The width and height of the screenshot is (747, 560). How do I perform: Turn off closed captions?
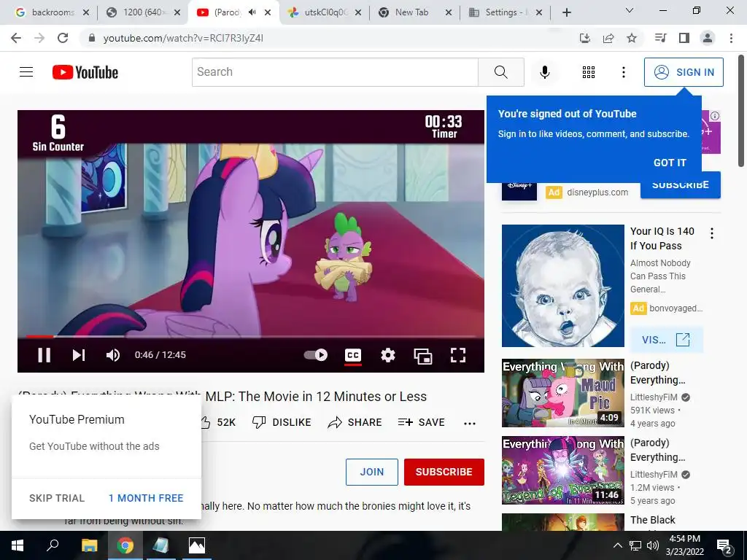pyautogui.click(x=353, y=355)
